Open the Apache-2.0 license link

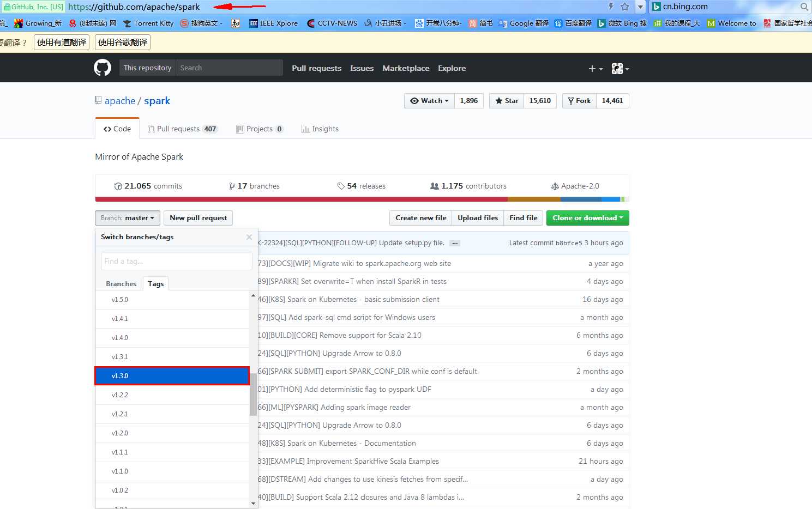tap(575, 186)
